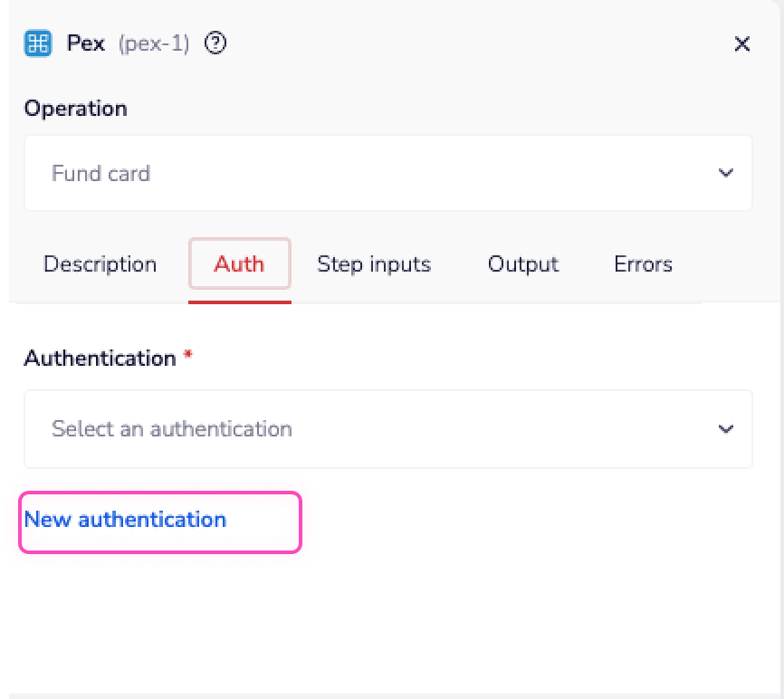This screenshot has width=784, height=699.
Task: Expand the authentication chevron arrow
Action: click(725, 429)
